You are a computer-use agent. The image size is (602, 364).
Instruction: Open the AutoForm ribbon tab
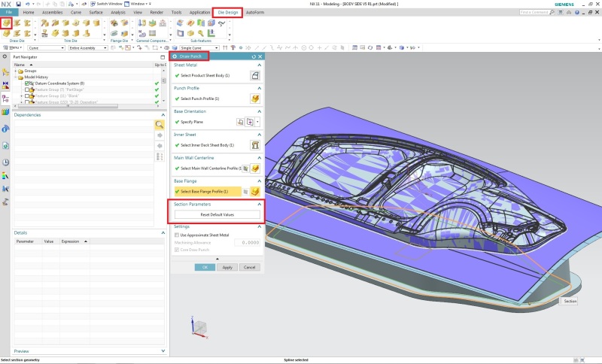pos(255,12)
